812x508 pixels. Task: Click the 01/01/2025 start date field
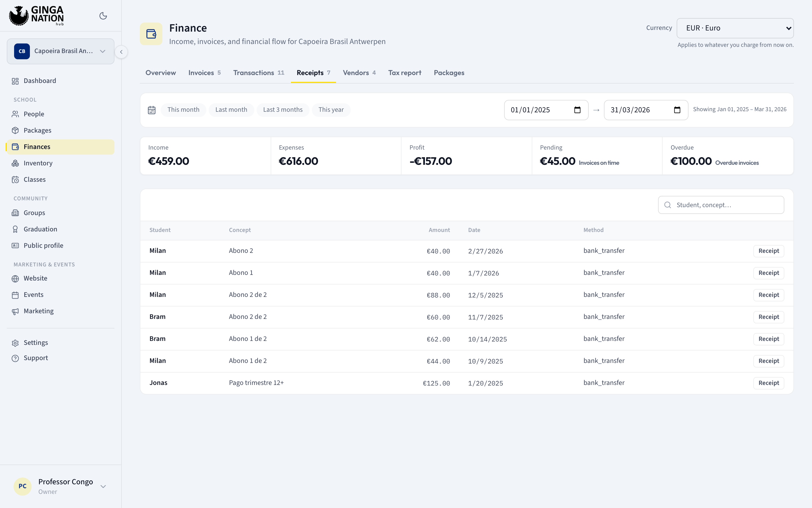546,110
